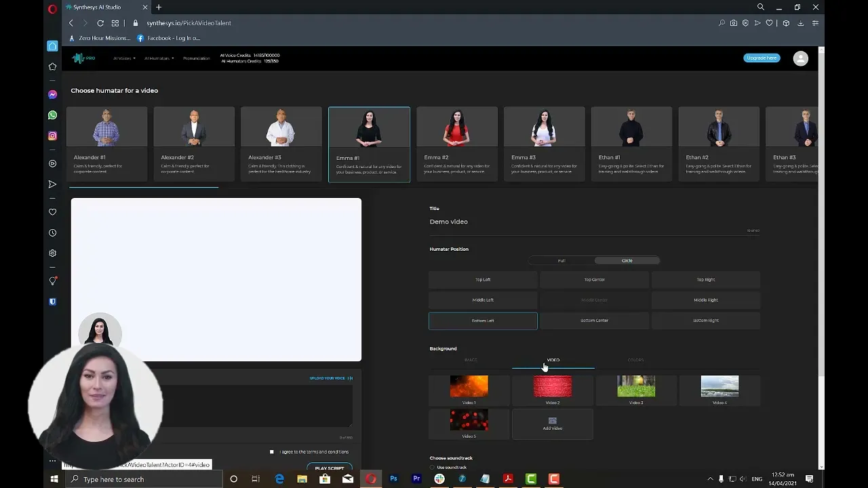
Task: Open Easy setup sliders icon
Action: 815,23
